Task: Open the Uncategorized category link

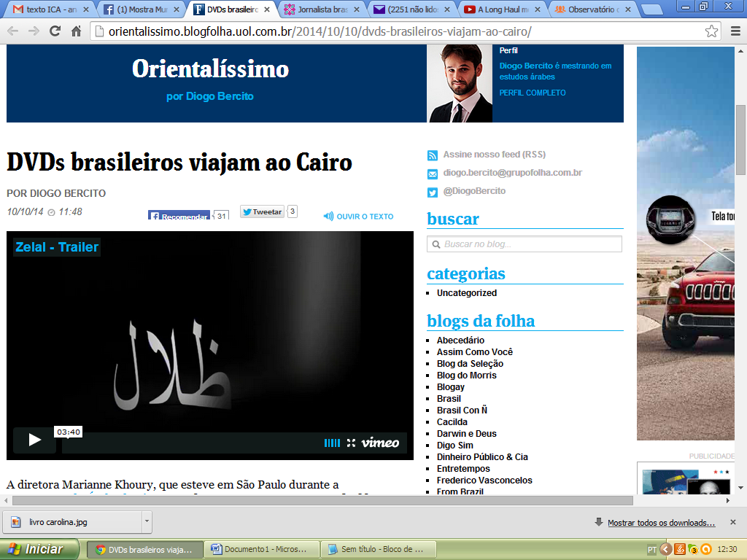Action: 467,293
